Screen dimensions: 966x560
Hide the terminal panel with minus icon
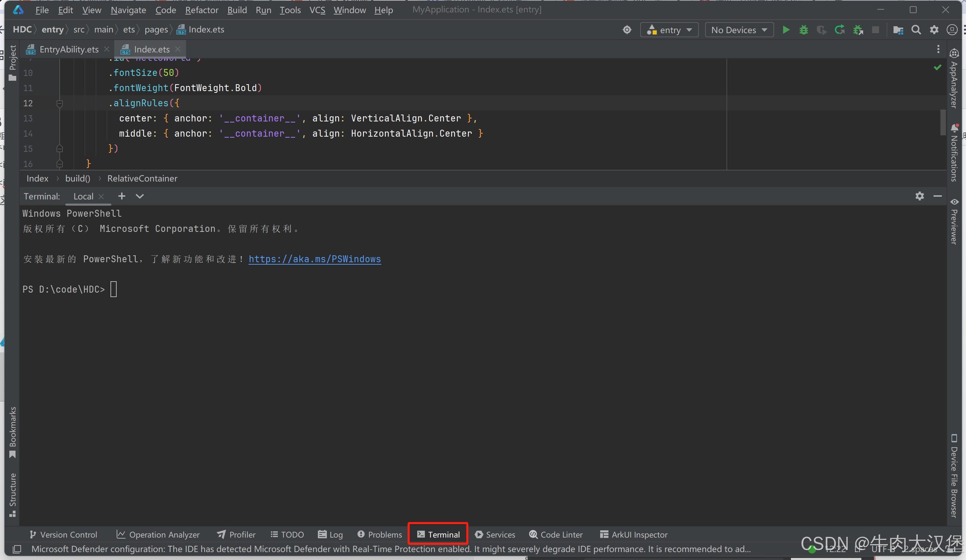click(x=938, y=196)
